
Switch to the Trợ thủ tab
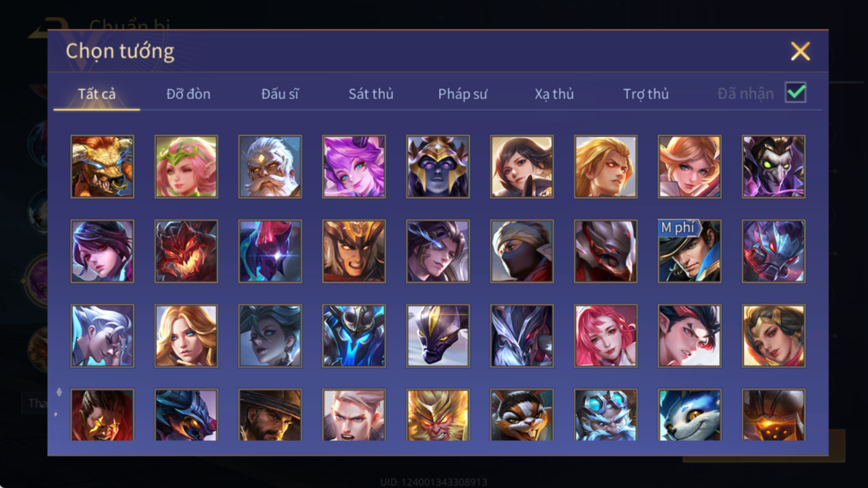(646, 94)
